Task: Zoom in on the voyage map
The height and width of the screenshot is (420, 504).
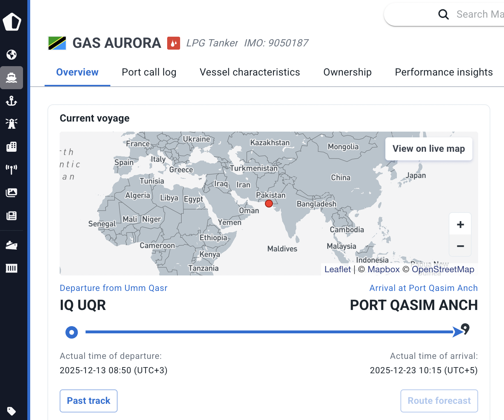Action: 460,225
